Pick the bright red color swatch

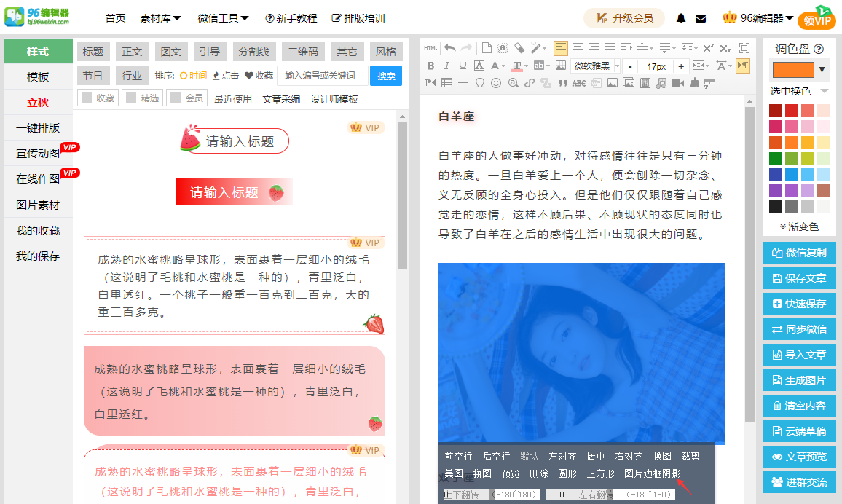tap(792, 111)
